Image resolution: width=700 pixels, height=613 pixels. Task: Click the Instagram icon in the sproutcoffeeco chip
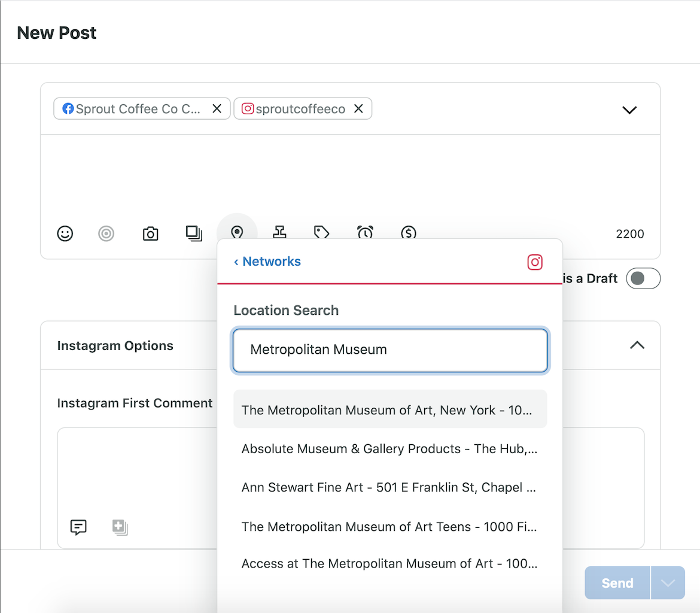click(248, 108)
